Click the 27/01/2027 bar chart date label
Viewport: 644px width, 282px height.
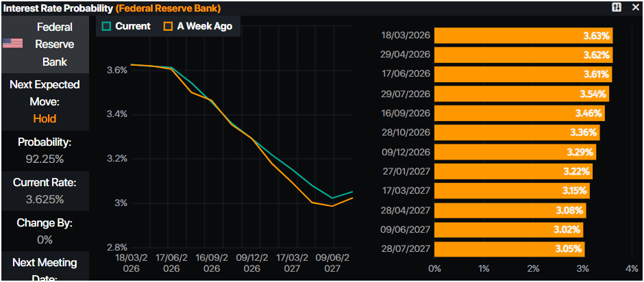click(x=406, y=172)
